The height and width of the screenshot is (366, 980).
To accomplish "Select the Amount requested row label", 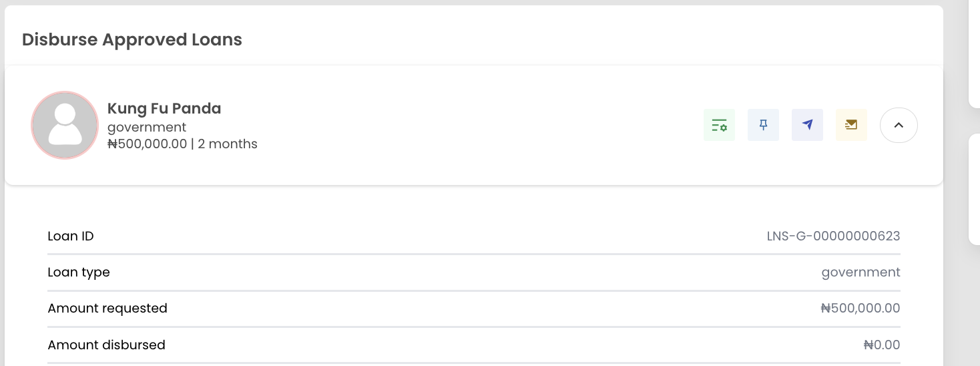I will [107, 308].
